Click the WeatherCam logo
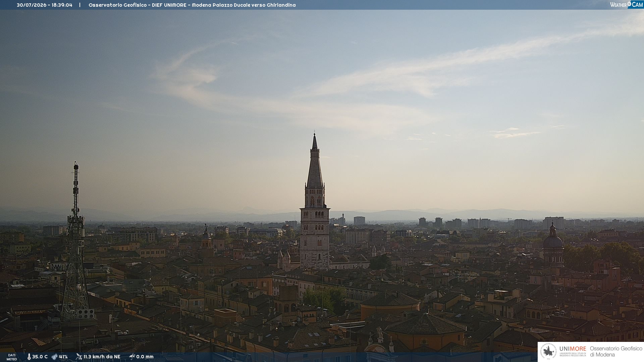The image size is (644, 362). point(626,5)
